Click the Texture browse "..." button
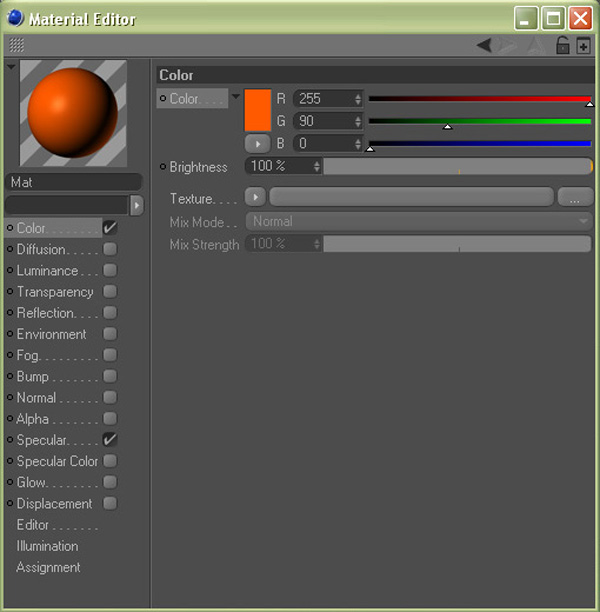The width and height of the screenshot is (600, 612). click(x=575, y=198)
